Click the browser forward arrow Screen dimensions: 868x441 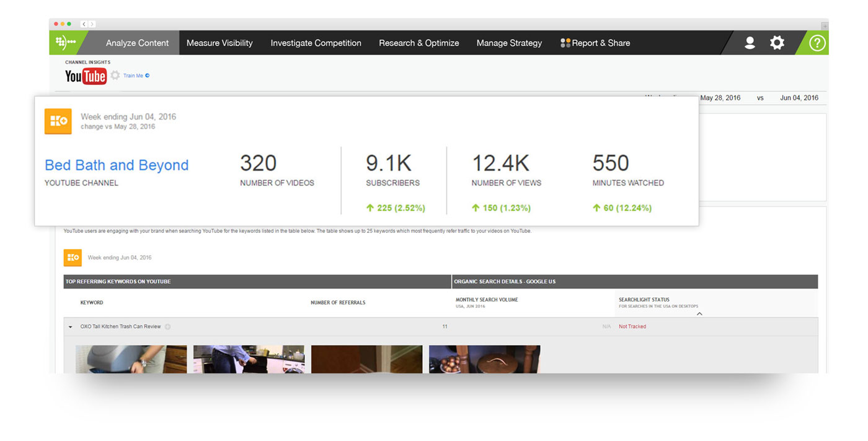pos(92,24)
